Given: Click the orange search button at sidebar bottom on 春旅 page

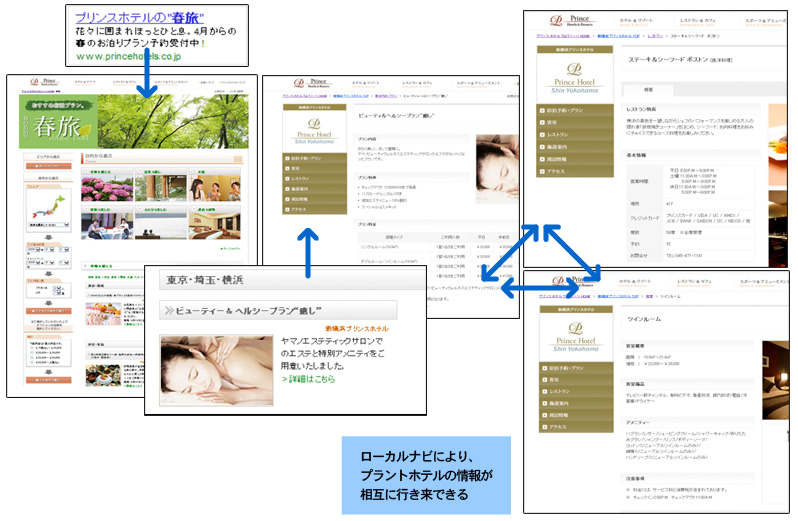Looking at the screenshot, I should point(48,380).
